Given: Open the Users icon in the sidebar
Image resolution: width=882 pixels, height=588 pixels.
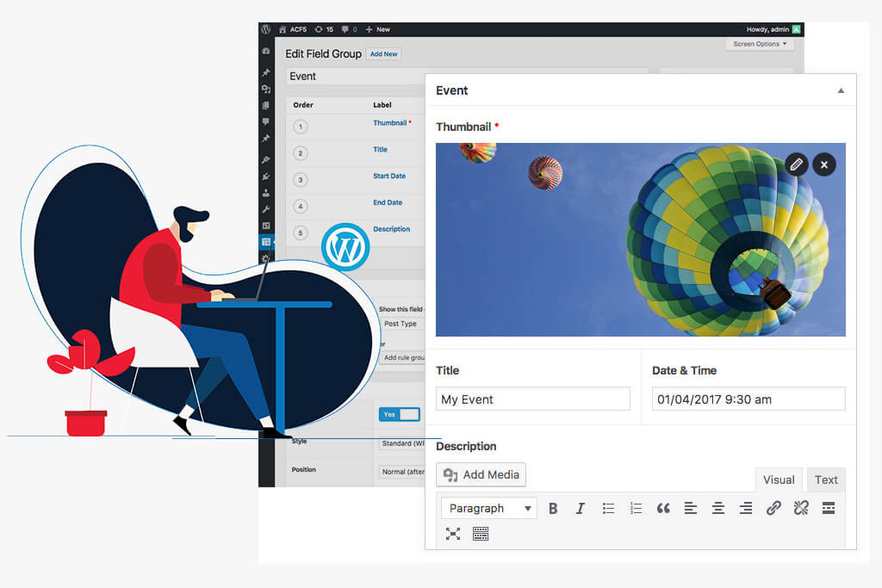Looking at the screenshot, I should pos(266,193).
